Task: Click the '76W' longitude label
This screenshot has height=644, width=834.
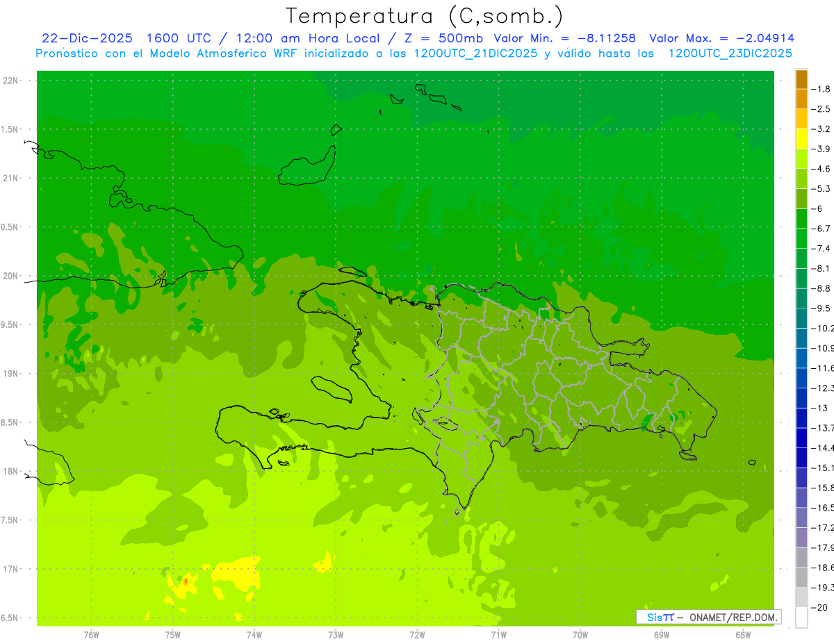Action: click(x=91, y=635)
